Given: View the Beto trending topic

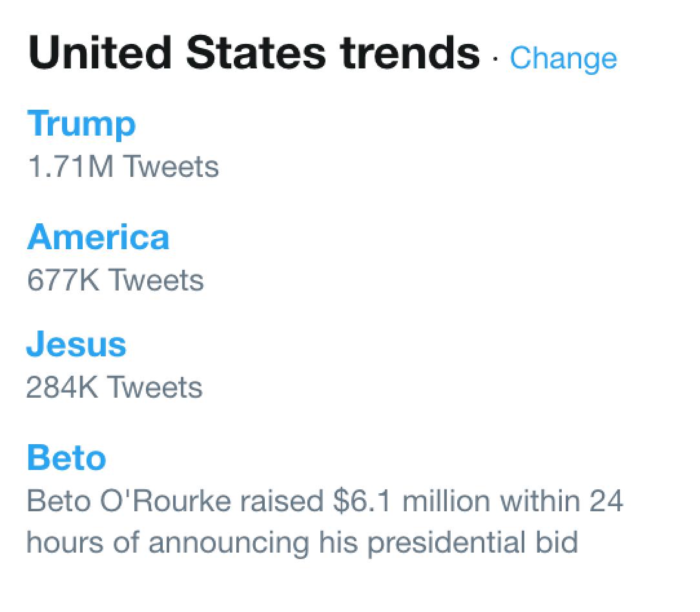Looking at the screenshot, I should click(66, 457).
